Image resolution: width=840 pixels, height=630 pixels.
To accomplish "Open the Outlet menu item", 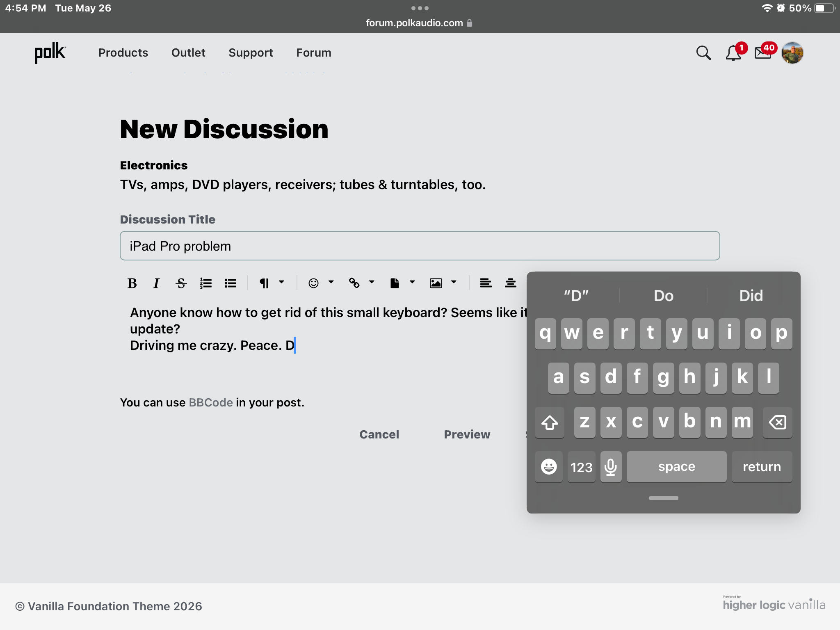I will pyautogui.click(x=188, y=53).
